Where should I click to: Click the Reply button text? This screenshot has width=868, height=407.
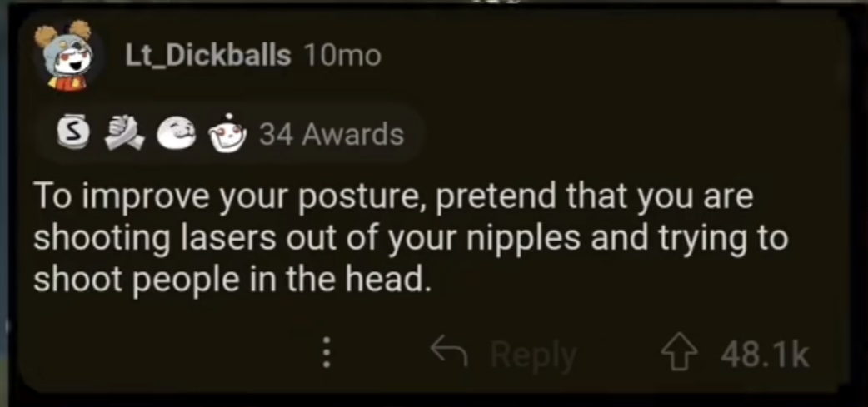tap(534, 355)
